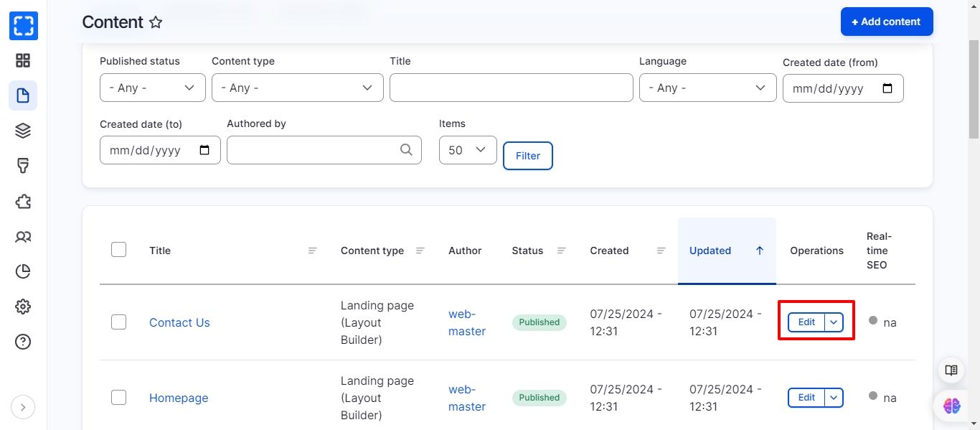
Task: Check the Contact Us row checkbox
Action: point(119,322)
